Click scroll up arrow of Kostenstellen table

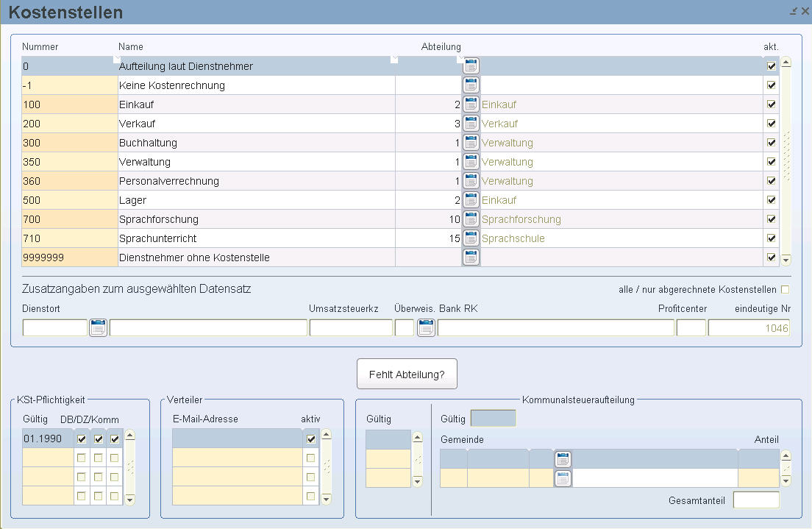[786, 63]
